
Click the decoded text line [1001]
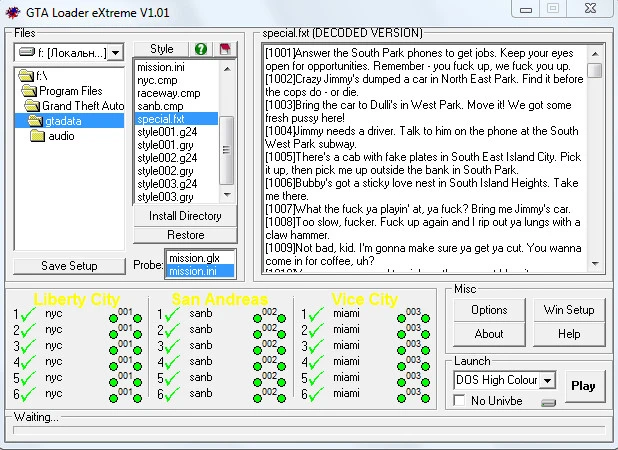419,60
